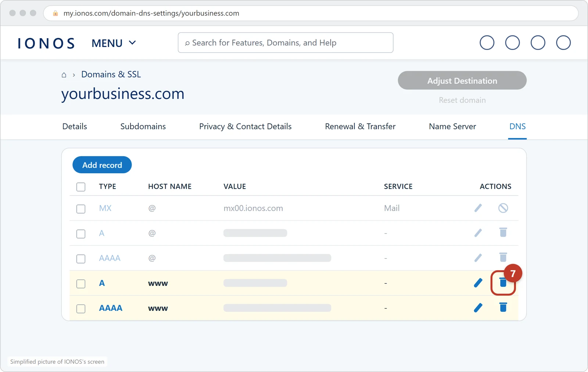Click the Adjust Destination button
This screenshot has width=588, height=372.
click(x=462, y=80)
